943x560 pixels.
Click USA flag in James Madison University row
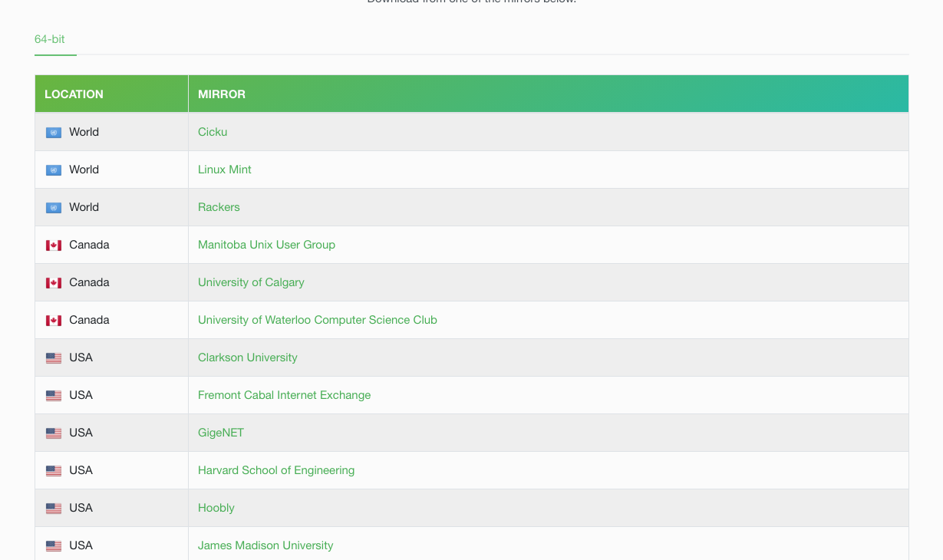coord(53,545)
